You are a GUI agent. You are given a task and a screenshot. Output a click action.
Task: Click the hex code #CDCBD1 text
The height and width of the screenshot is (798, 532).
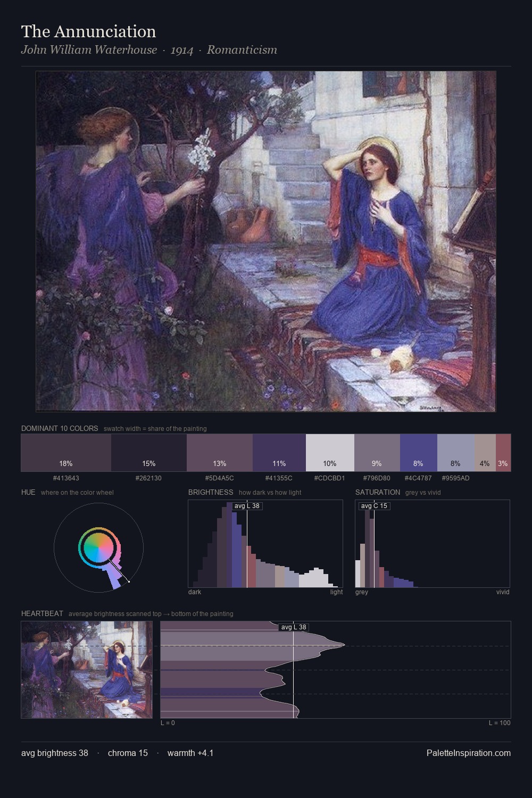pyautogui.click(x=330, y=478)
